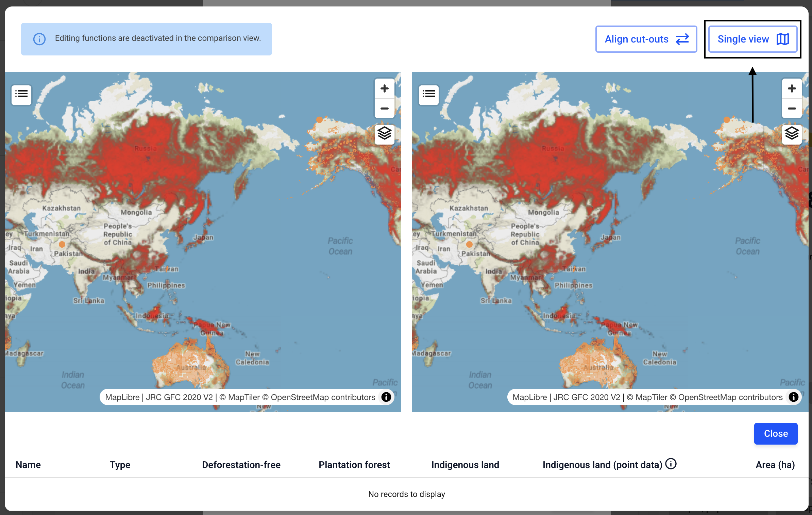Open the left map layers switcher

coord(384,133)
